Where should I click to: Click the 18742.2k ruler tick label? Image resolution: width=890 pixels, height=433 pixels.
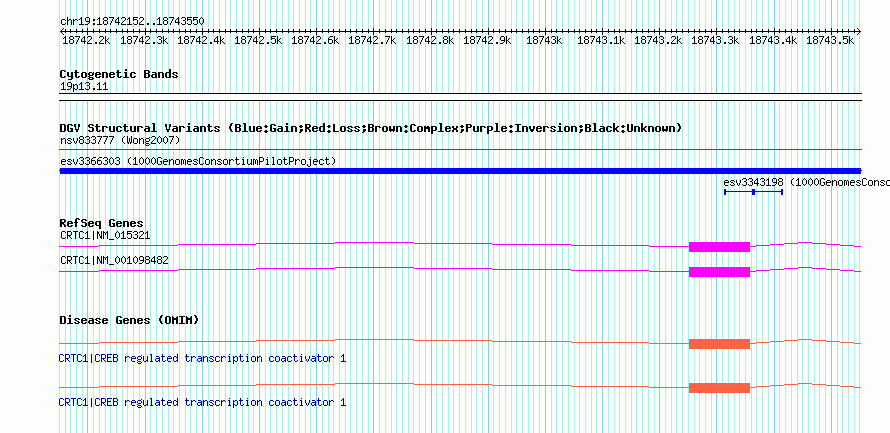[x=86, y=40]
